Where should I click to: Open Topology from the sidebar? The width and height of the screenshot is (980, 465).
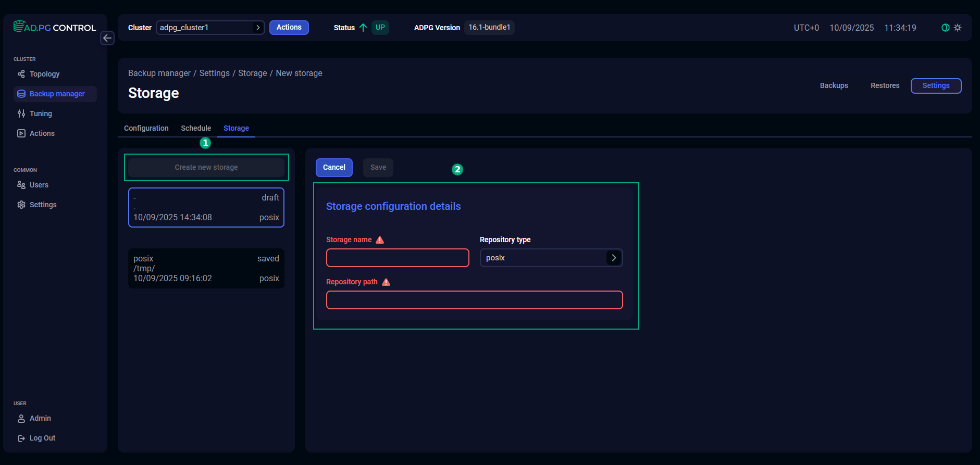[44, 74]
